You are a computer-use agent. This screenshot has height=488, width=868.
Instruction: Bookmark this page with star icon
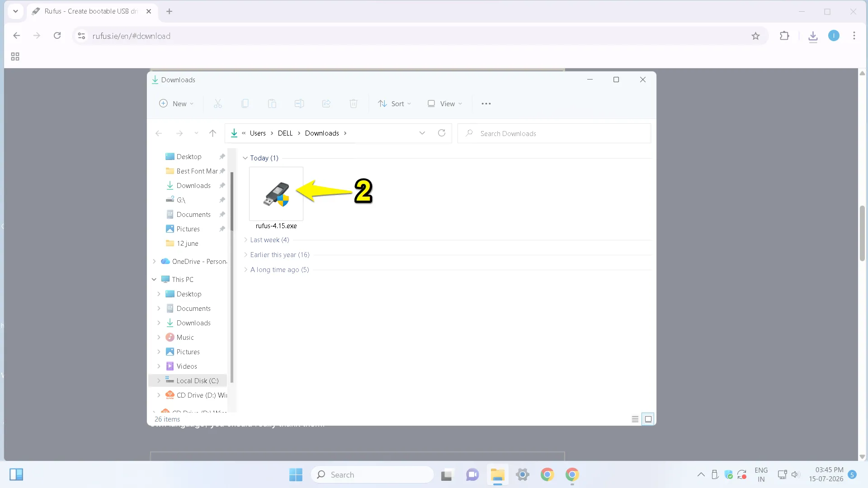click(x=755, y=36)
